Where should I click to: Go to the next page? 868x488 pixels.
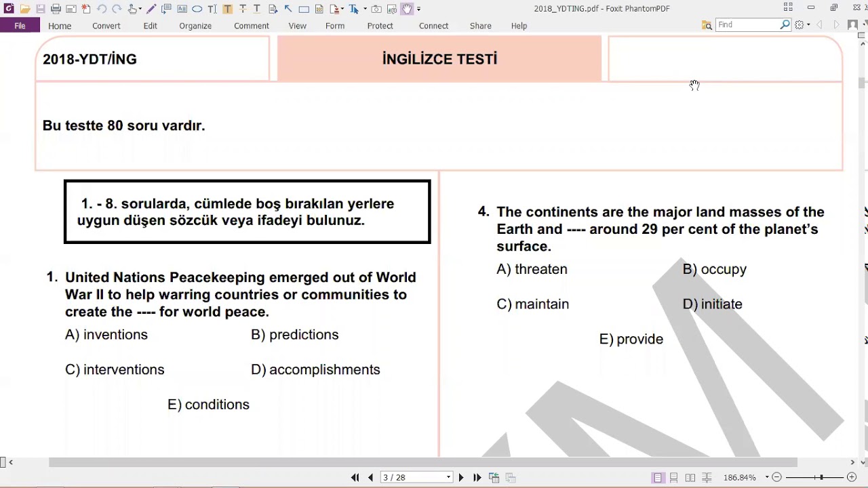pos(461,478)
